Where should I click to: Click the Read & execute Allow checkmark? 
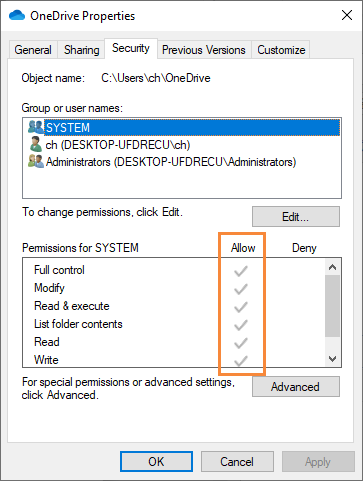tap(241, 307)
